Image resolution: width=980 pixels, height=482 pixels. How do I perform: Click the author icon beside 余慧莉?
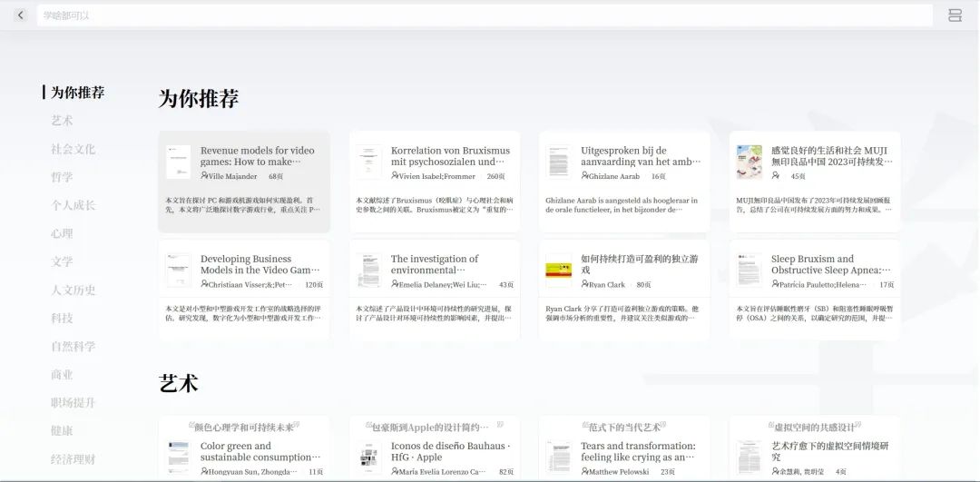[x=776, y=471]
